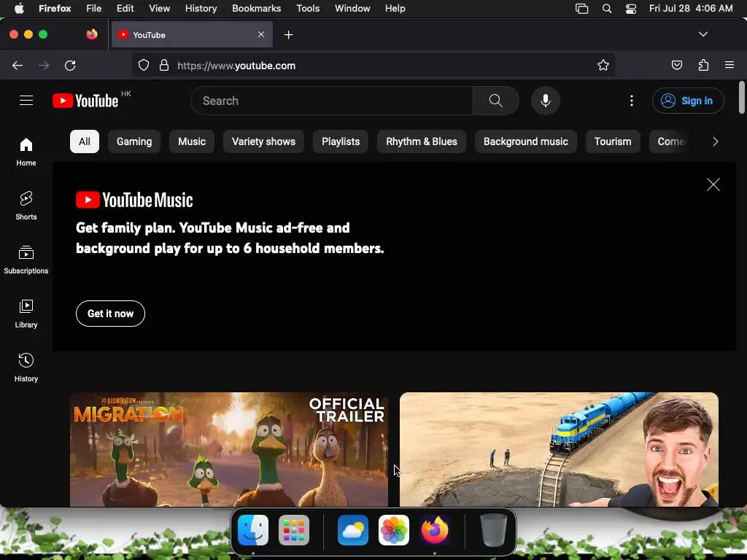Select the Playlists filter chip
Image resolution: width=747 pixels, height=560 pixels.
[x=341, y=141]
